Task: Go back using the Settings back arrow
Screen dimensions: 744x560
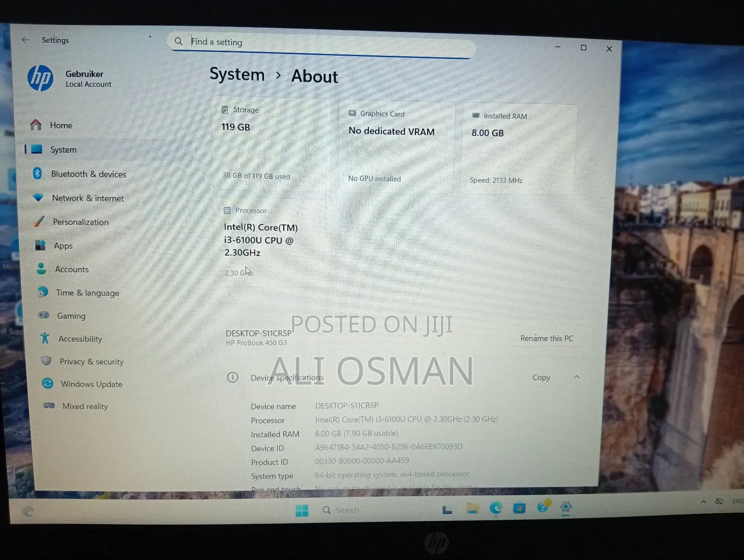Action: [26, 40]
